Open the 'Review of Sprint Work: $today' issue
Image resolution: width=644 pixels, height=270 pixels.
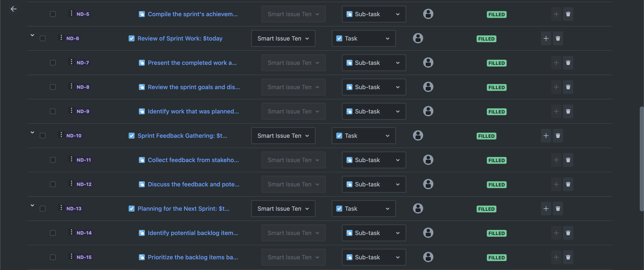tap(180, 38)
